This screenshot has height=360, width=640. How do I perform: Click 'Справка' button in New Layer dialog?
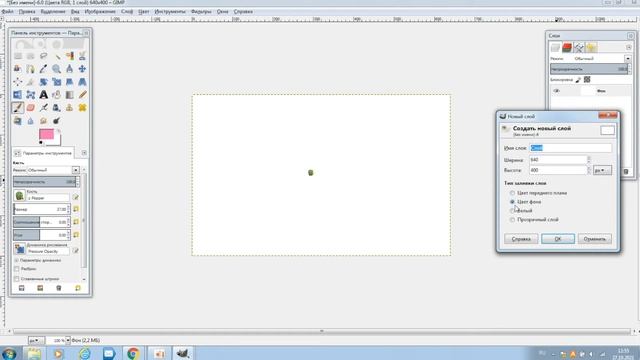tap(521, 239)
